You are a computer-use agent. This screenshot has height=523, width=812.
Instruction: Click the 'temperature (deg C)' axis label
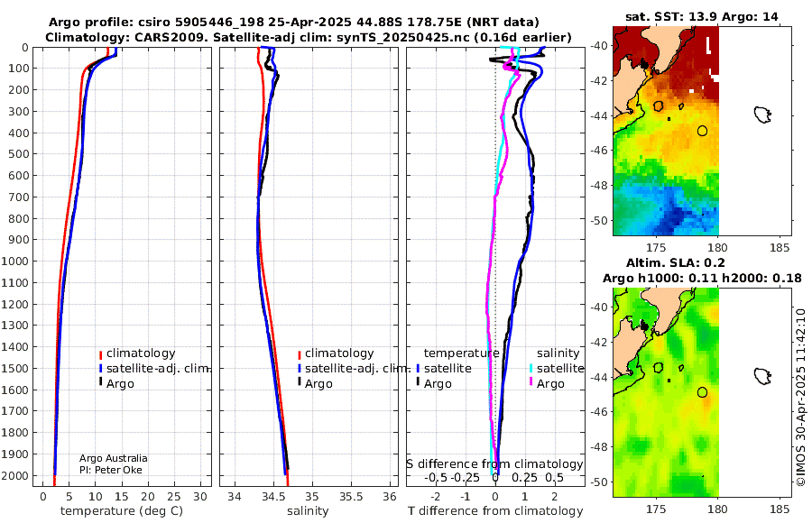(x=122, y=511)
